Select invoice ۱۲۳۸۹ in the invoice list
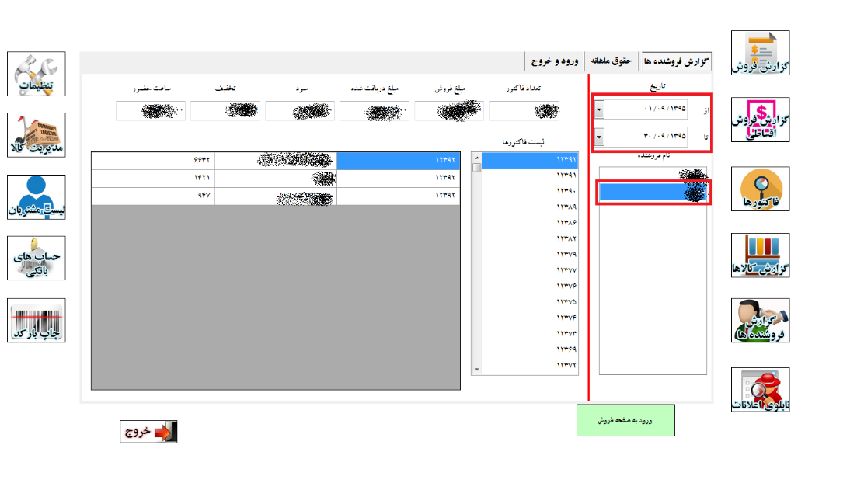Image resolution: width=843 pixels, height=504 pixels. [x=566, y=207]
